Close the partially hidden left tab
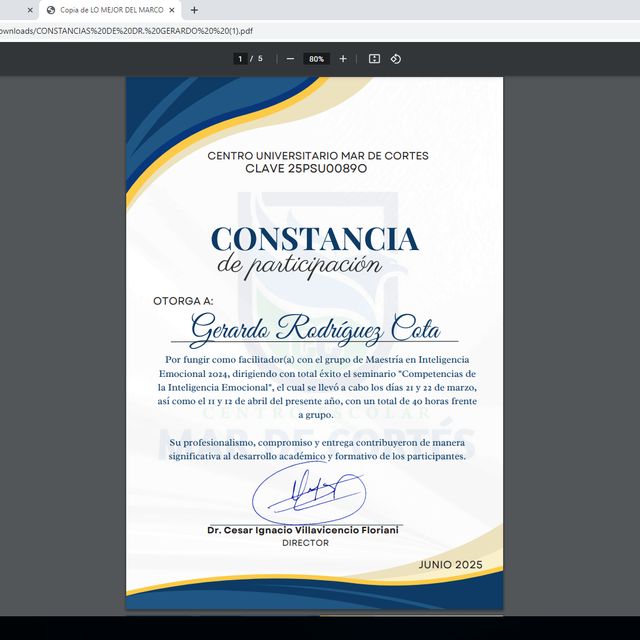 [30, 10]
